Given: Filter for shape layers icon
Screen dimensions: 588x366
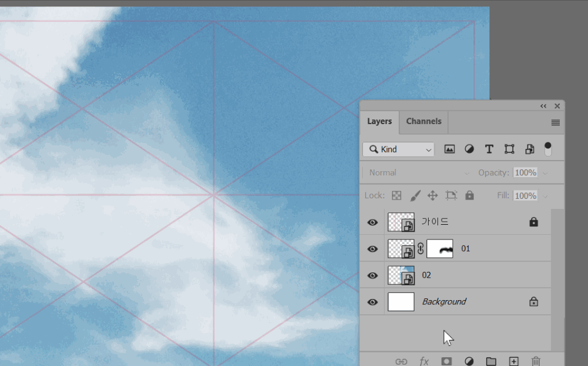Looking at the screenshot, I should [509, 149].
